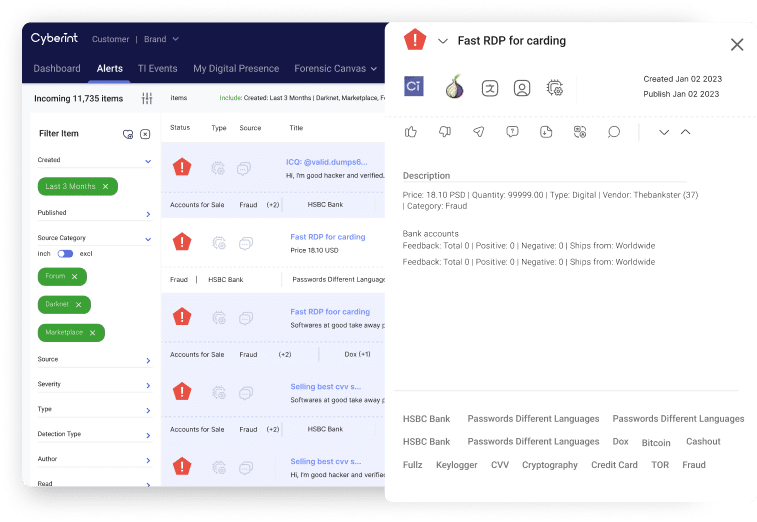Click the TOR tag
757x522 pixels.
point(660,465)
